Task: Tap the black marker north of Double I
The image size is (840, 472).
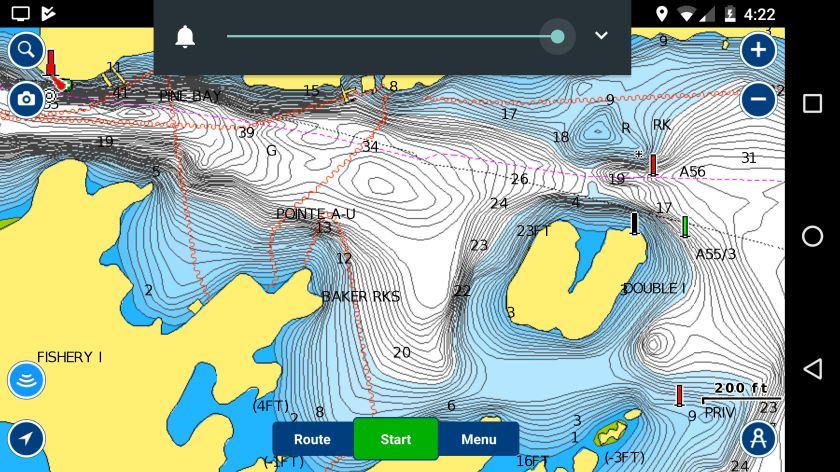Action: click(x=634, y=222)
